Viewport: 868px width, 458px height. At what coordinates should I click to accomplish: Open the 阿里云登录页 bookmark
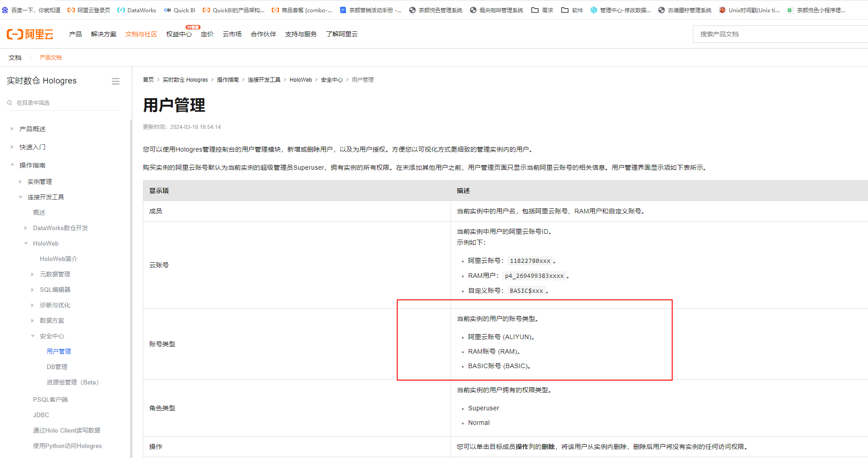(x=89, y=10)
